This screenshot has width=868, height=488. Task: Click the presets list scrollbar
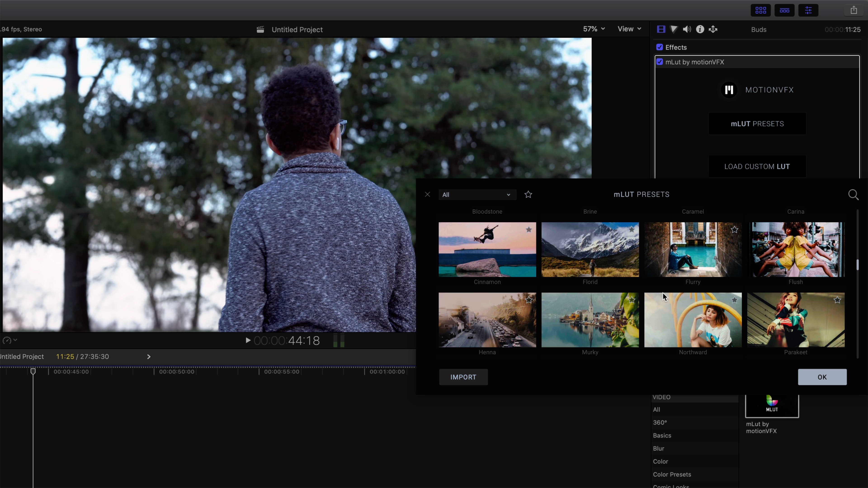(857, 265)
